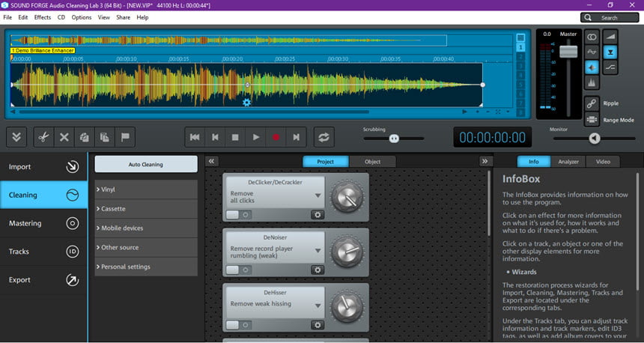Open the track list icon above track numbers

[520, 37]
